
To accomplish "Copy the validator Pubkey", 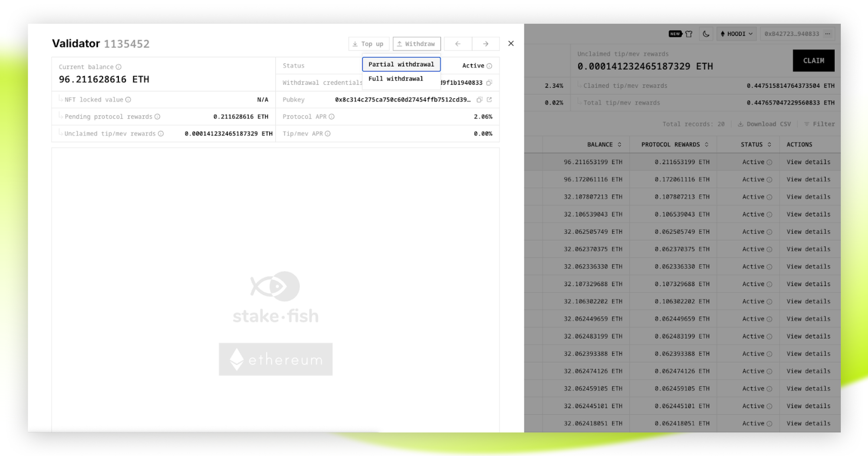I will tap(480, 100).
